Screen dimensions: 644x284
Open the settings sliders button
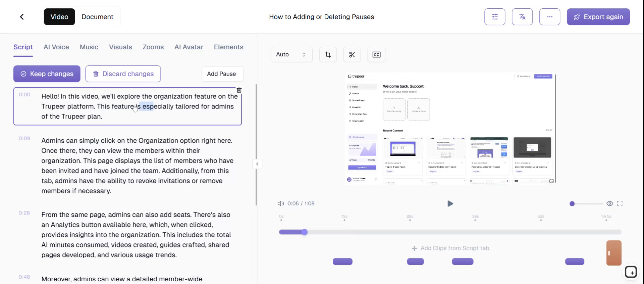point(495,17)
